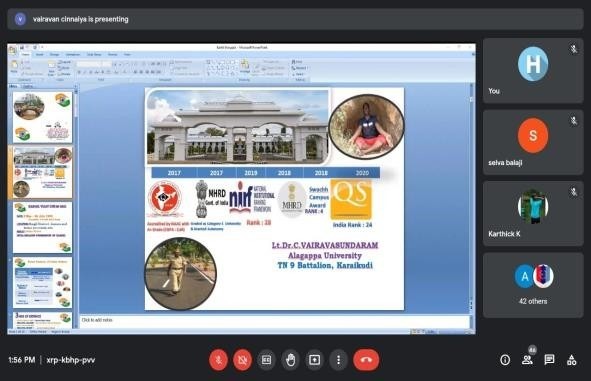Select the first slide thumbnail in shared PowerPoint
Viewport: 591px width, 381px height.
(42, 117)
